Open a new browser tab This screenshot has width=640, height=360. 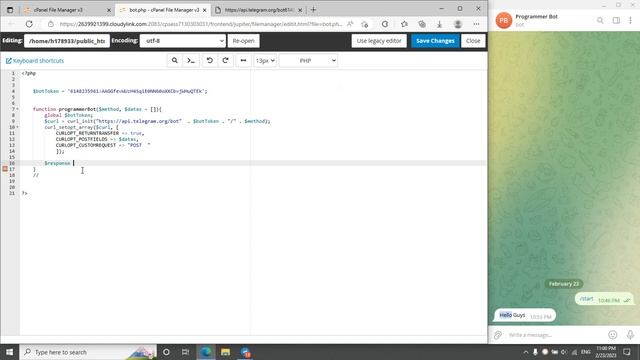(313, 10)
